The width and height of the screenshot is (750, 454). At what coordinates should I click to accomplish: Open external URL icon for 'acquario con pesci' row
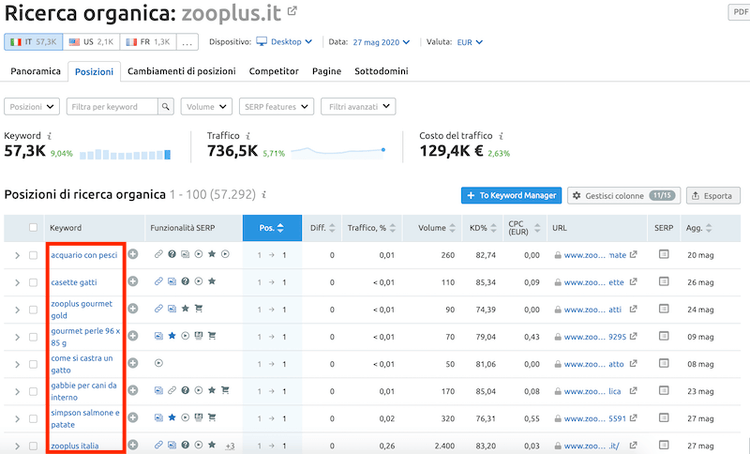pos(633,255)
